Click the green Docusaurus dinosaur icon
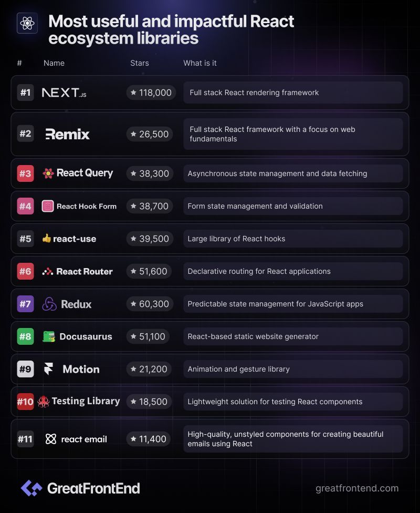The width and height of the screenshot is (420, 513). 49,336
